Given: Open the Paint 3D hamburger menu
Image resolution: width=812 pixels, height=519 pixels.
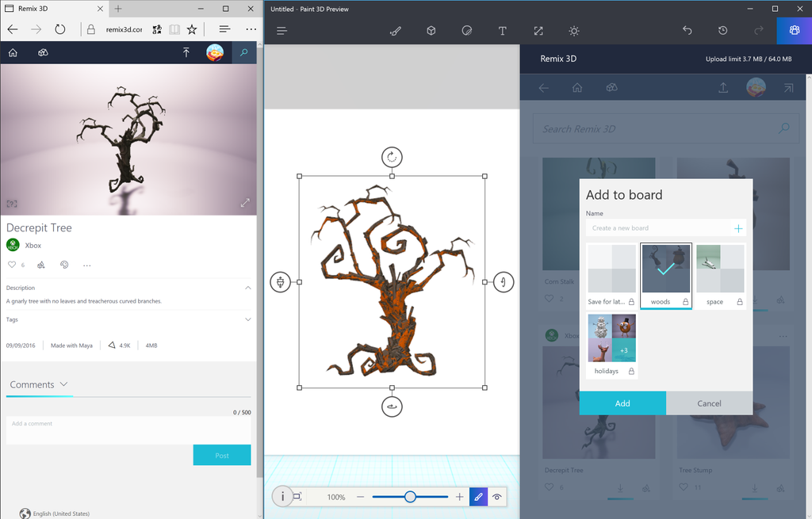Looking at the screenshot, I should click(x=282, y=31).
